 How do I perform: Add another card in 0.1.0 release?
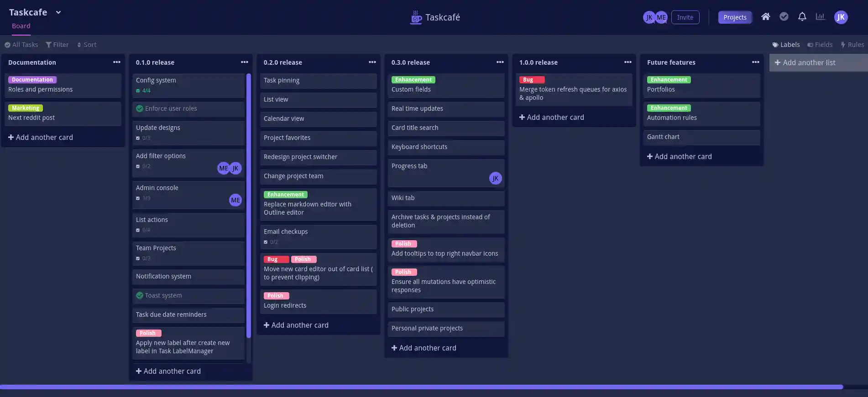click(x=168, y=371)
